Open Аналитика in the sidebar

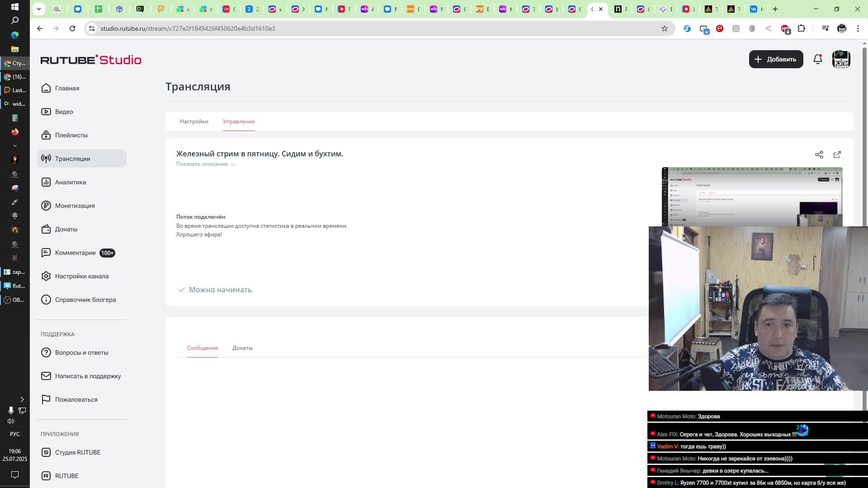[x=70, y=182]
